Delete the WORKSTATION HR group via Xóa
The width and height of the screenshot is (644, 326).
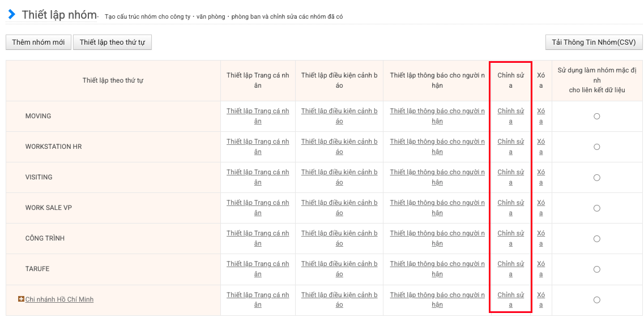pyautogui.click(x=541, y=147)
